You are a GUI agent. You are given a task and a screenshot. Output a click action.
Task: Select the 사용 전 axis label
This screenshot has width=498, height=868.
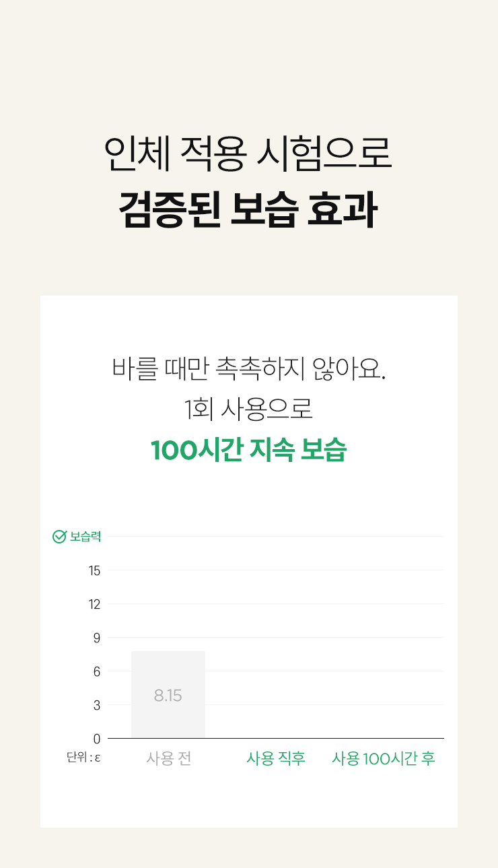point(169,758)
